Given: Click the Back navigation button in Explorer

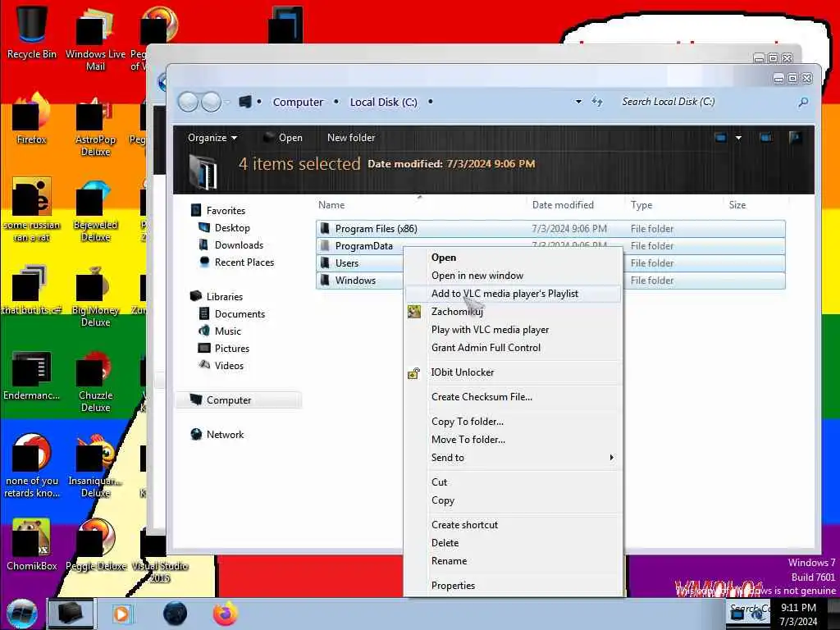Looking at the screenshot, I should click(188, 102).
